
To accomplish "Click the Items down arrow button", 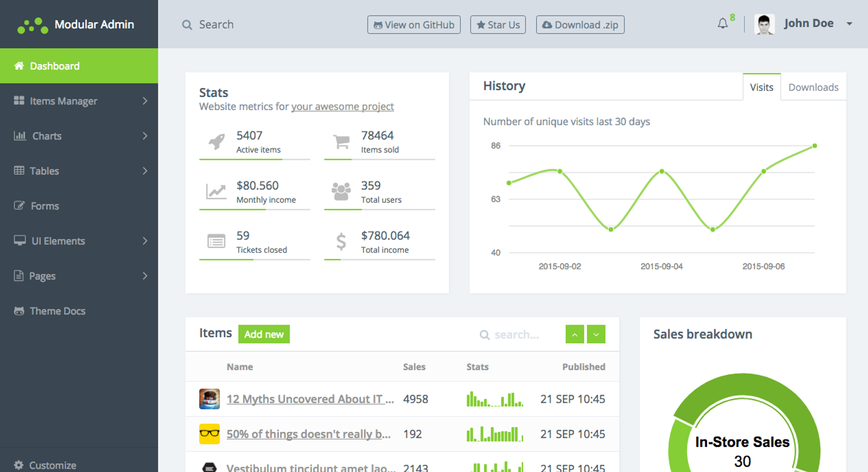I will click(x=596, y=334).
